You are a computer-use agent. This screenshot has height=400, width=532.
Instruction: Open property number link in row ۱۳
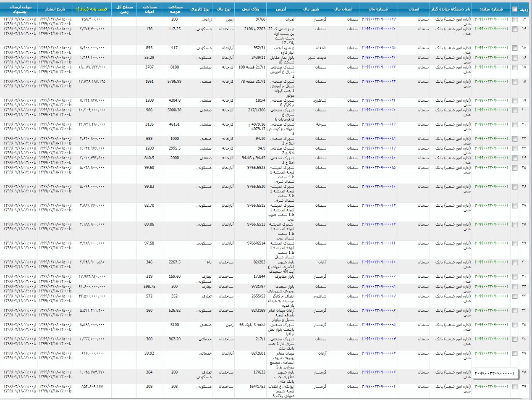click(x=379, y=20)
